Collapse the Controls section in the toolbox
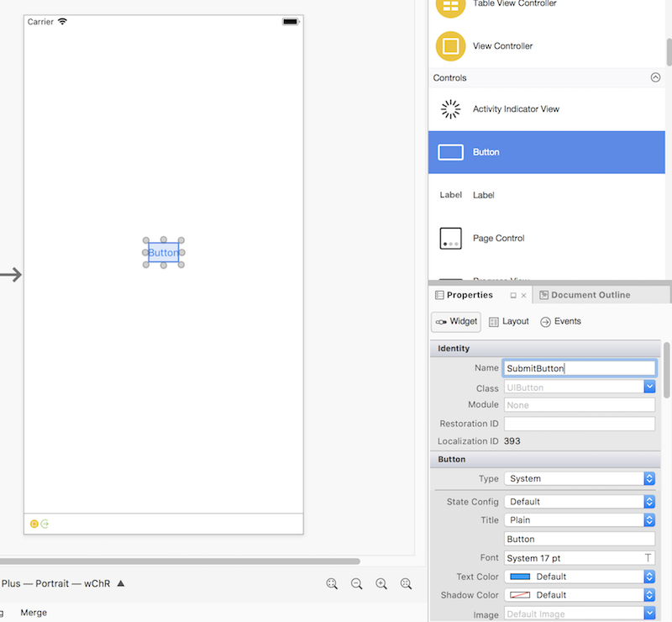 (x=655, y=77)
